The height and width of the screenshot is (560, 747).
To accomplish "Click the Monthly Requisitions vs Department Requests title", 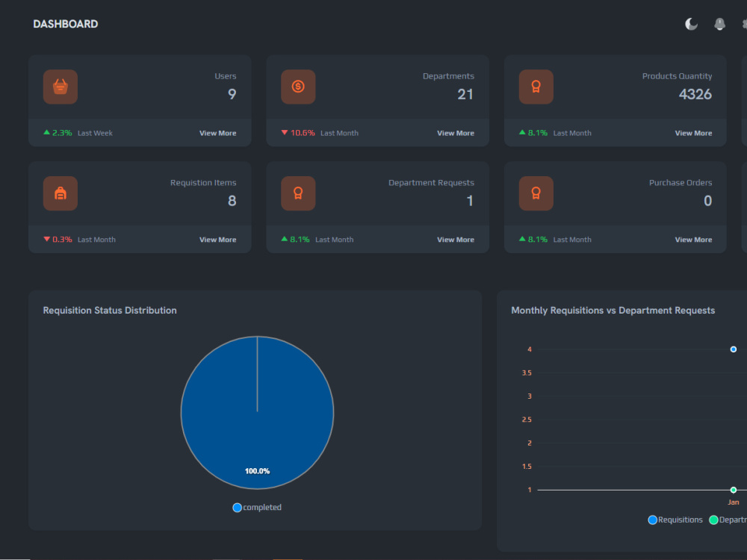I will [x=613, y=311].
